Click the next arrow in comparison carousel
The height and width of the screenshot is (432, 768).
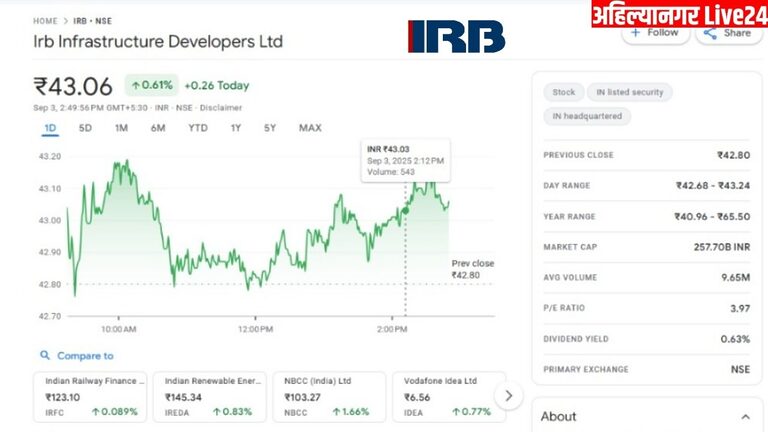[x=508, y=395]
